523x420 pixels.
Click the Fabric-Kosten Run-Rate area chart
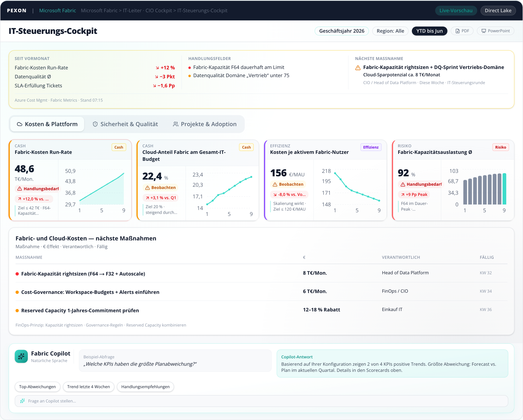click(95, 190)
